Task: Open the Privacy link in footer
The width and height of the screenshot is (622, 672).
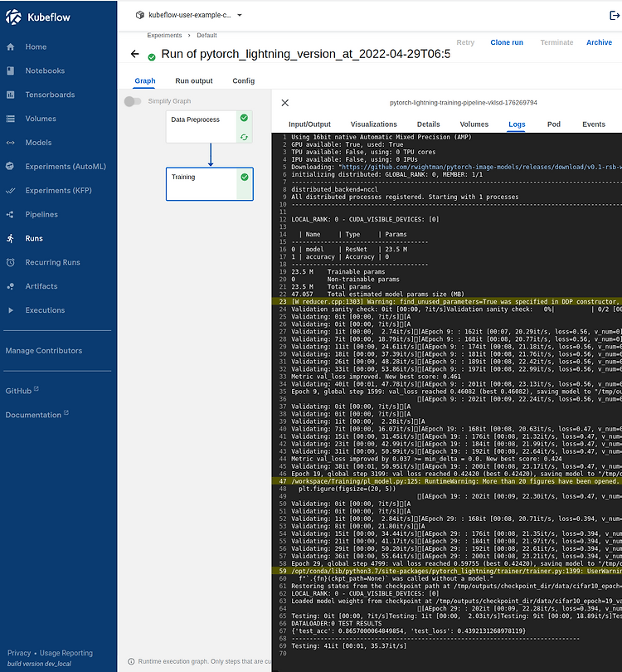Action: tap(19, 653)
